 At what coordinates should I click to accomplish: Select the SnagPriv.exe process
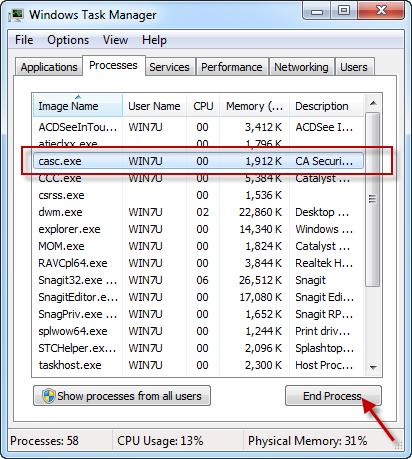(198, 314)
